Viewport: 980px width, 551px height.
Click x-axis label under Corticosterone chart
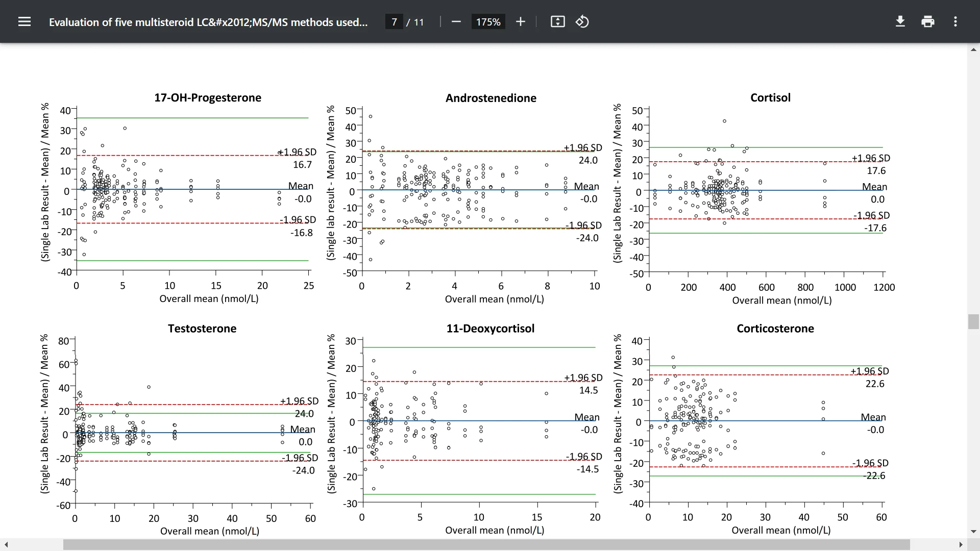pos(781,530)
